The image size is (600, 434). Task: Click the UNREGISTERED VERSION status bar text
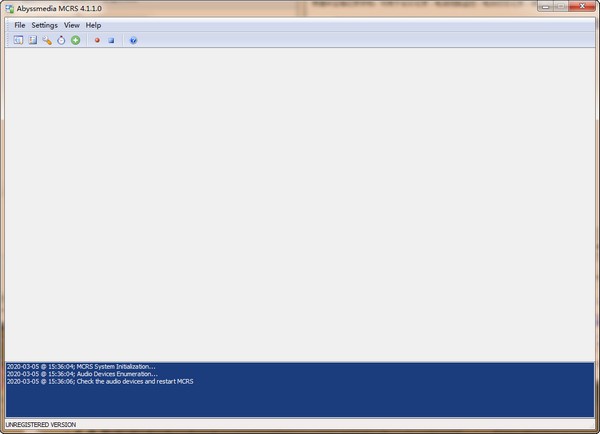coord(39,426)
